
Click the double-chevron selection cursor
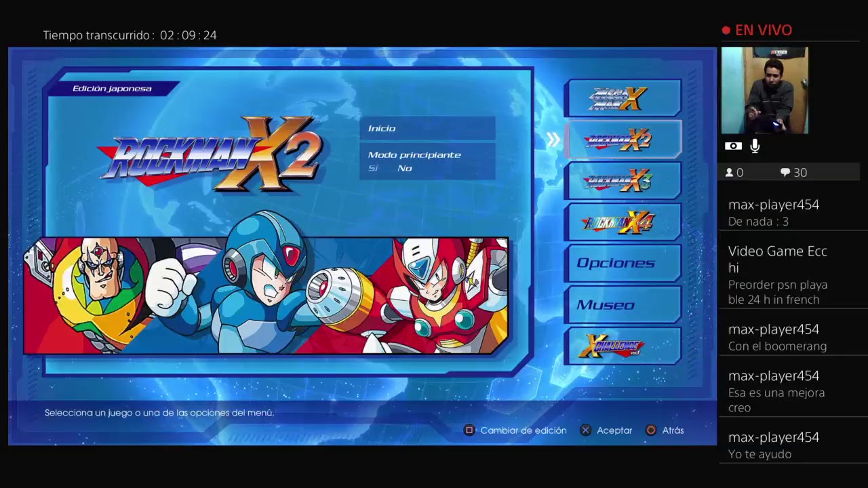[x=553, y=140]
